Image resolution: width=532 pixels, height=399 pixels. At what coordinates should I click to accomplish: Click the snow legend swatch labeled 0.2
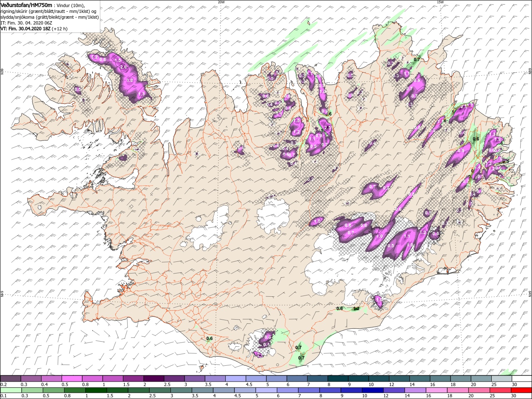click(10, 379)
